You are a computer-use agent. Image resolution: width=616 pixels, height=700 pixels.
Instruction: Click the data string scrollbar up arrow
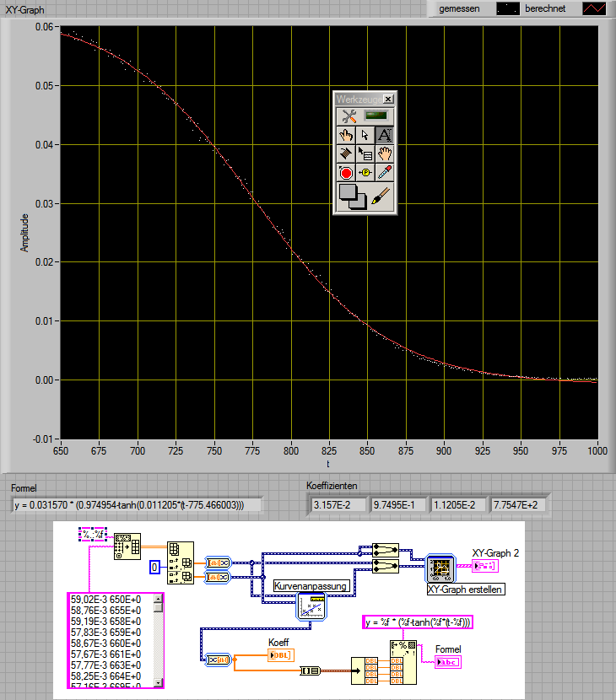(158, 599)
